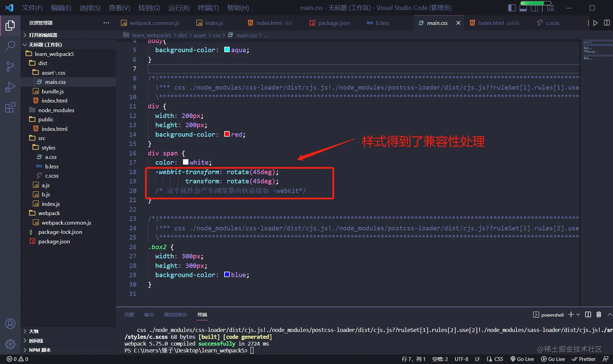Open the 帮助(H) menu
The width and height of the screenshot is (613, 364).
tap(238, 8)
